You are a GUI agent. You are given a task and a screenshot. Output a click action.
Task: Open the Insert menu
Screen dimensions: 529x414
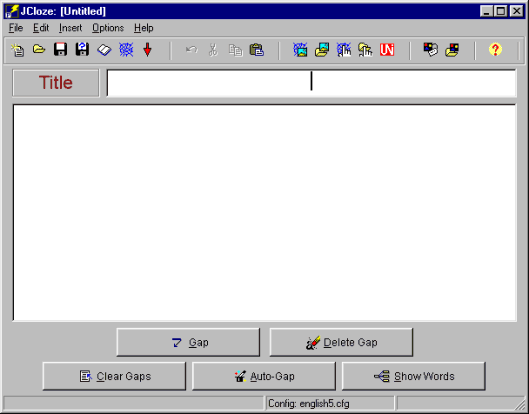point(71,28)
